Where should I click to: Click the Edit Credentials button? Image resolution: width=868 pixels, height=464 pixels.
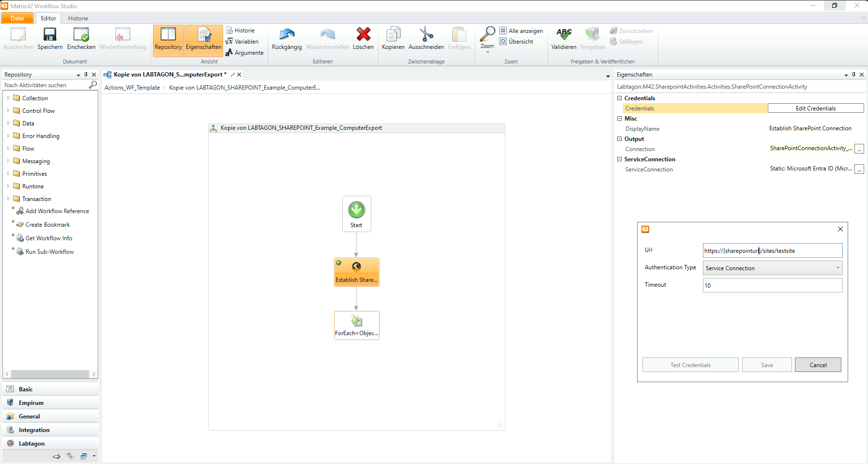[815, 108]
